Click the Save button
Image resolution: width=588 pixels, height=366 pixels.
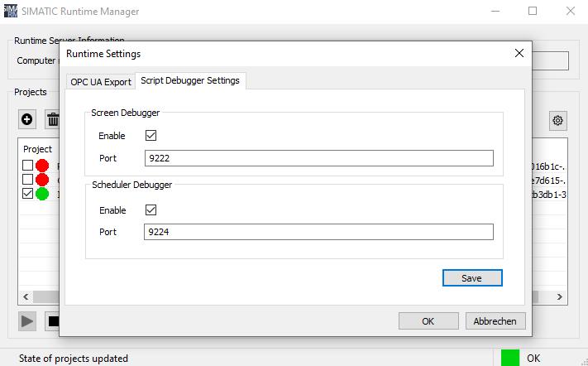click(472, 277)
